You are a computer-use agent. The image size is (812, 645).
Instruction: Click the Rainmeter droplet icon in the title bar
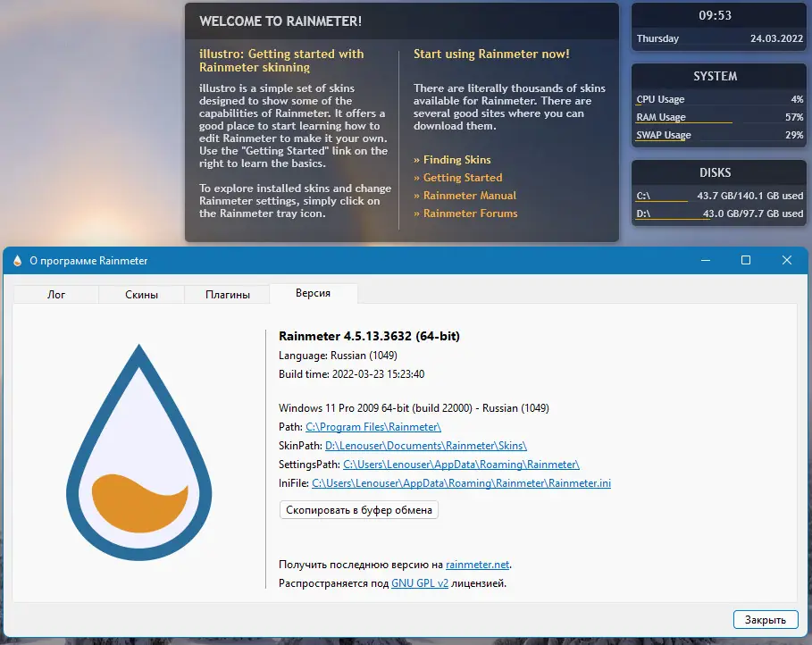pyautogui.click(x=18, y=261)
